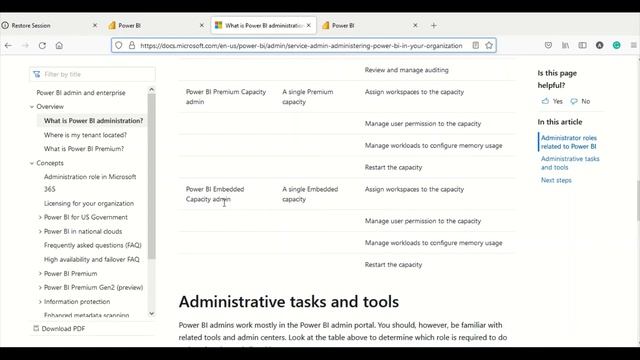Click thumbs up Yes feedback
The height and width of the screenshot is (360, 640).
(552, 101)
